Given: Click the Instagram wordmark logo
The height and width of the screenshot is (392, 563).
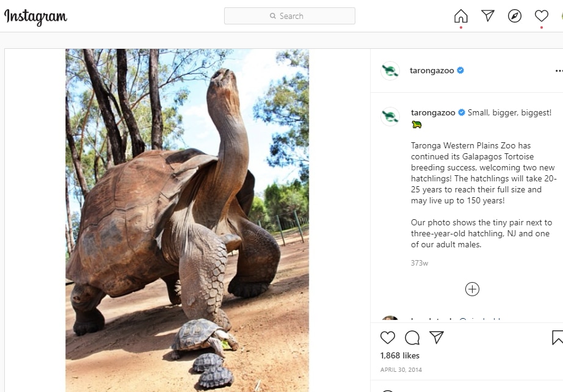Looking at the screenshot, I should pyautogui.click(x=35, y=16).
